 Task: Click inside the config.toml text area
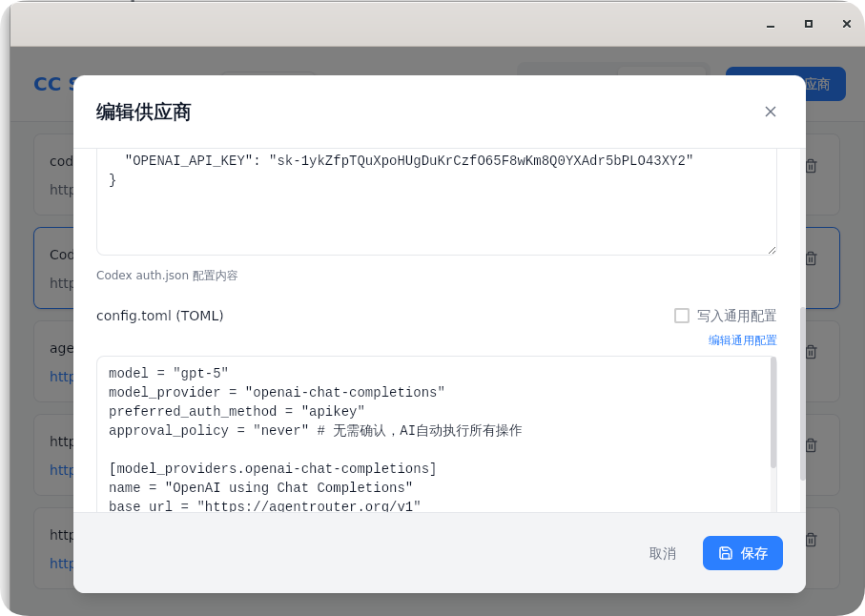(x=437, y=435)
